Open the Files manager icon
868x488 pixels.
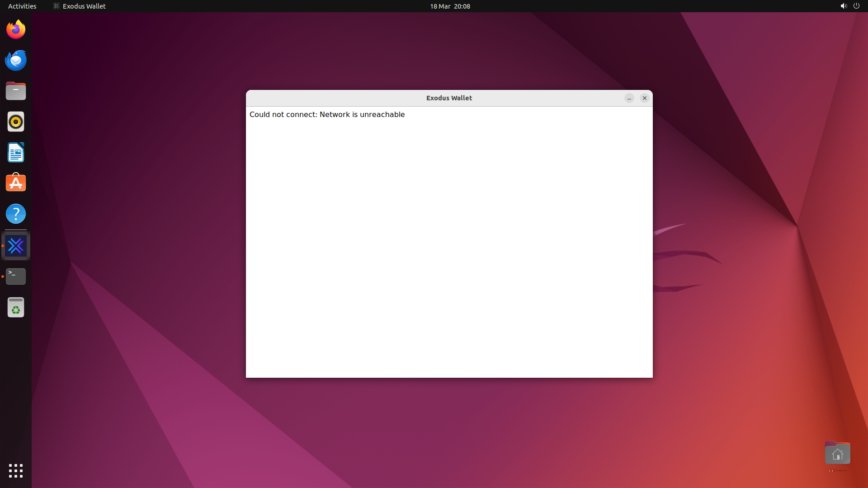pos(16,91)
